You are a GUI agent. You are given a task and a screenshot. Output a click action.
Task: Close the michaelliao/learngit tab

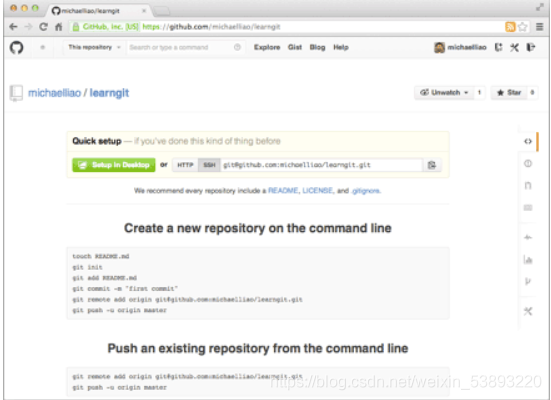click(144, 11)
